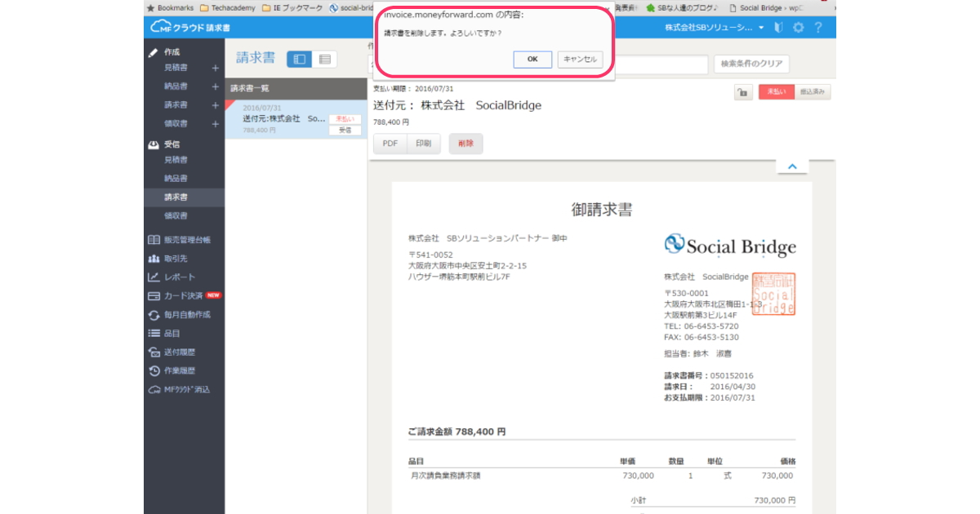Add new 領収書 with its plus icon
This screenshot has height=514, width=980.
[x=216, y=124]
